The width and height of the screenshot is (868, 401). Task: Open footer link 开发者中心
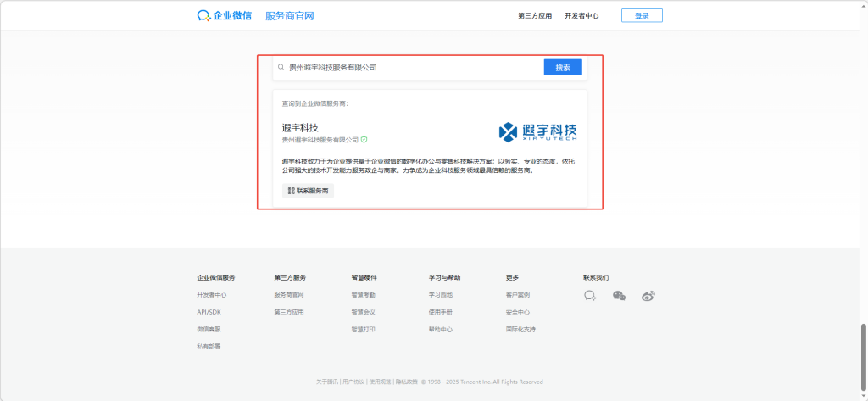click(211, 295)
